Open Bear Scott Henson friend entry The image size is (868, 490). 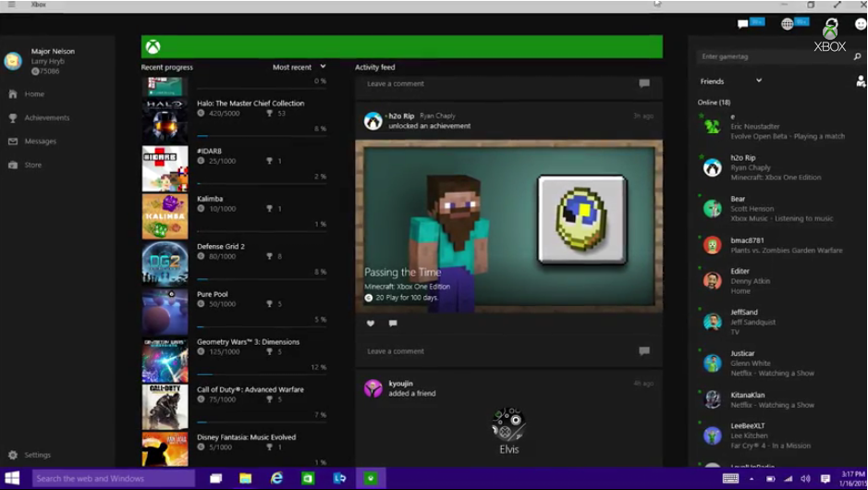[x=775, y=209]
